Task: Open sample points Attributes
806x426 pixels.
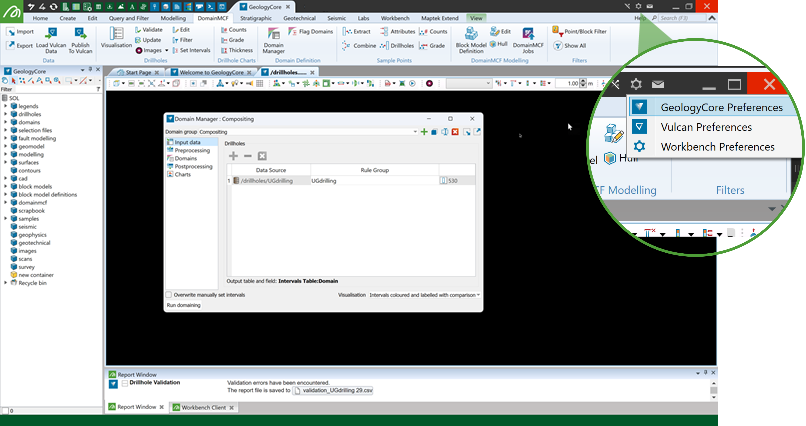Action: click(x=397, y=32)
